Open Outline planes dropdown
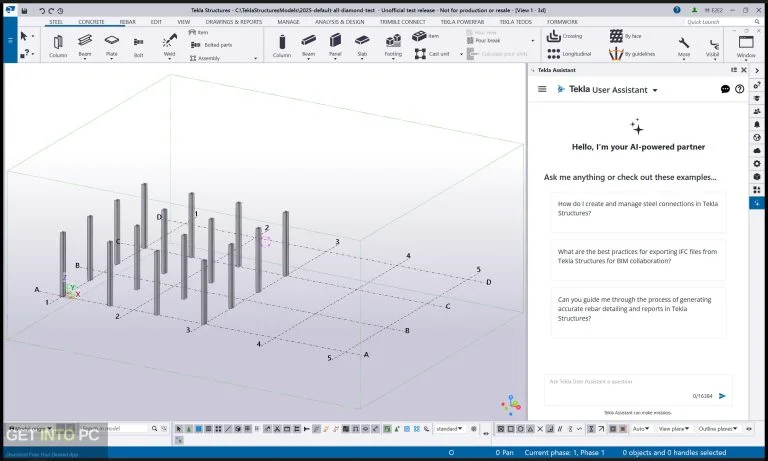This screenshot has width=768, height=461. 718,429
